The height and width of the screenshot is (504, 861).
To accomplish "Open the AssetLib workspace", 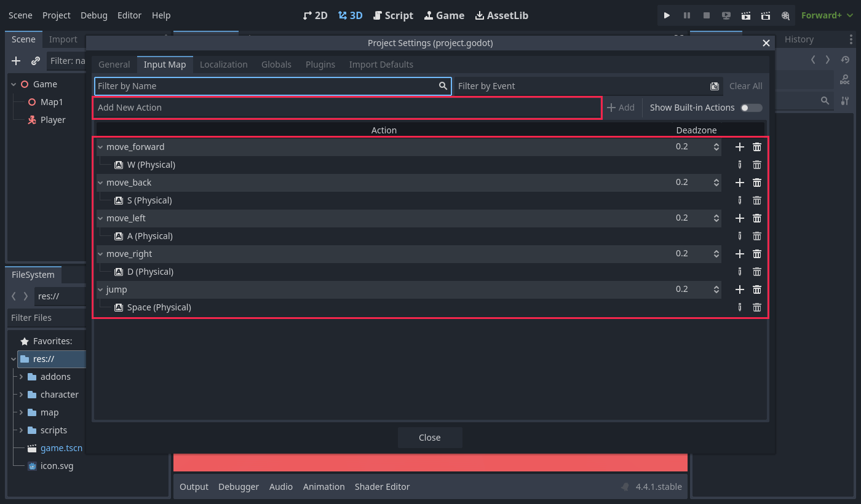I will click(x=501, y=15).
